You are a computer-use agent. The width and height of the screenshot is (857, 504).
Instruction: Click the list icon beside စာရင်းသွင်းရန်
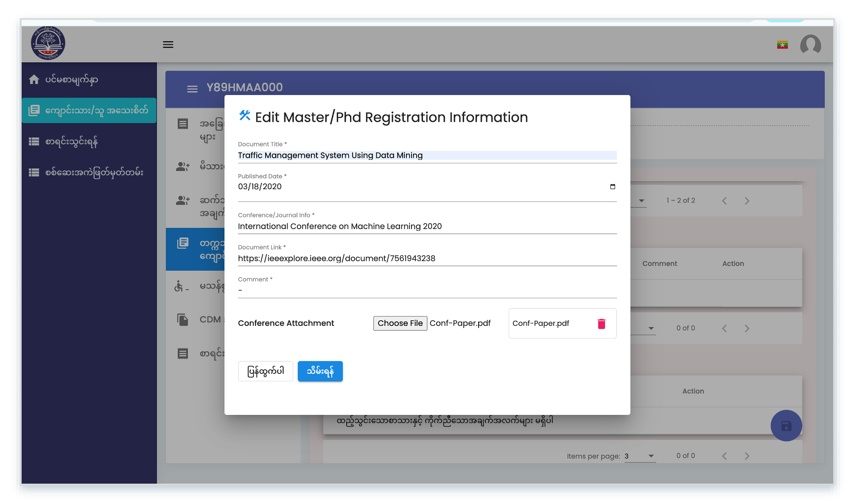pos(34,142)
